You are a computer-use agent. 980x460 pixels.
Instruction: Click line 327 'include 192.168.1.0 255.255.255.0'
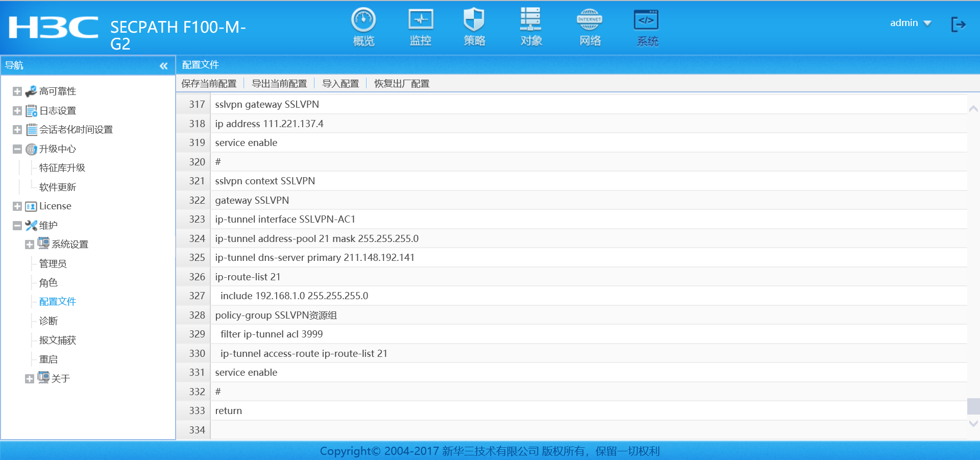(294, 296)
